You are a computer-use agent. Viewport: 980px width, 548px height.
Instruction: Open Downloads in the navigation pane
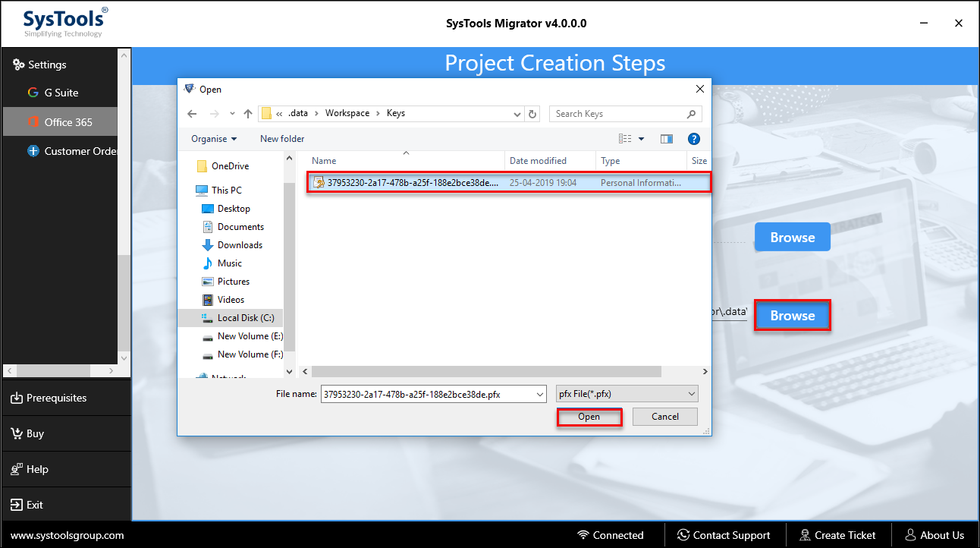(240, 245)
